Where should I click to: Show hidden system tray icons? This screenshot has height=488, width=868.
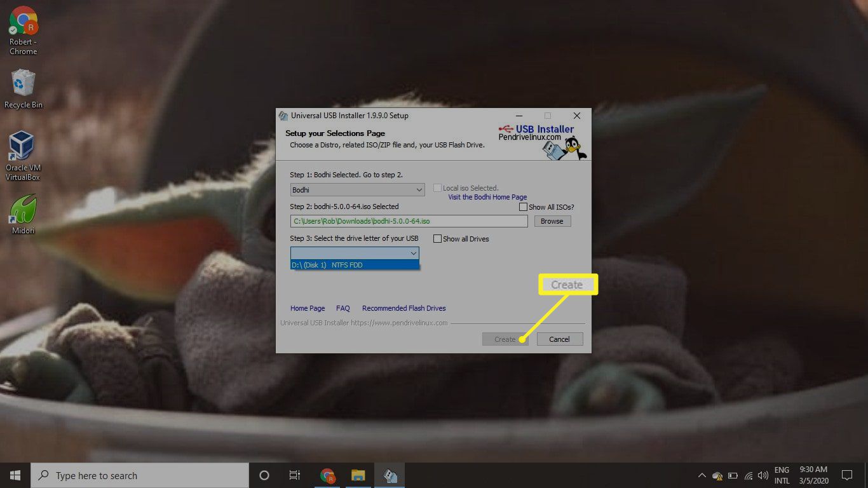[702, 475]
